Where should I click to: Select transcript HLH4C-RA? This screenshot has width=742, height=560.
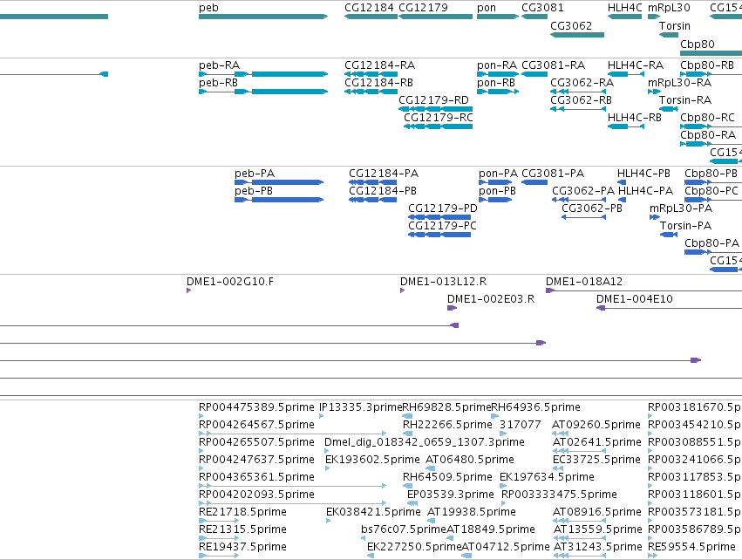(x=625, y=74)
